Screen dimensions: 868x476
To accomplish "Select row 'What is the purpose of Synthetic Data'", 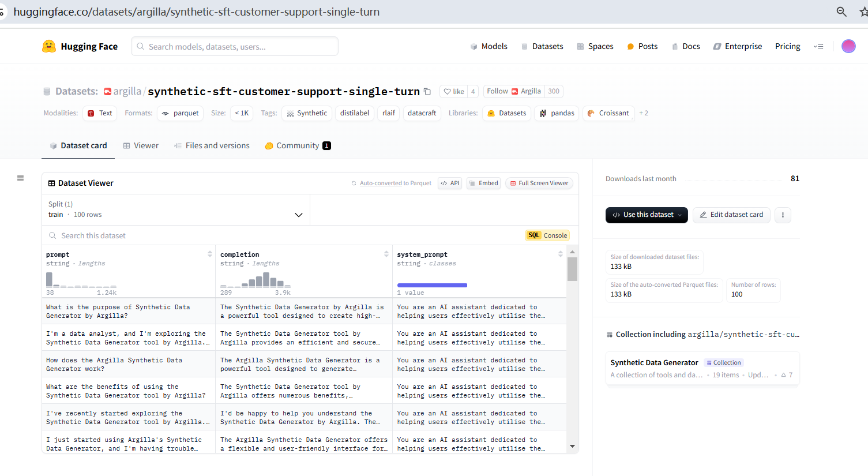I will tap(304, 311).
